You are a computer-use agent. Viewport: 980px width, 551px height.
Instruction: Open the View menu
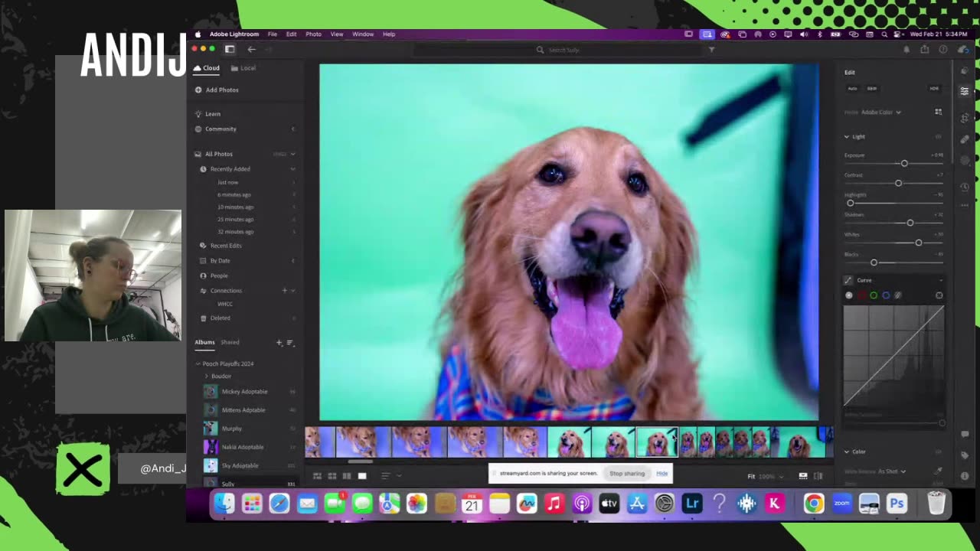click(337, 34)
